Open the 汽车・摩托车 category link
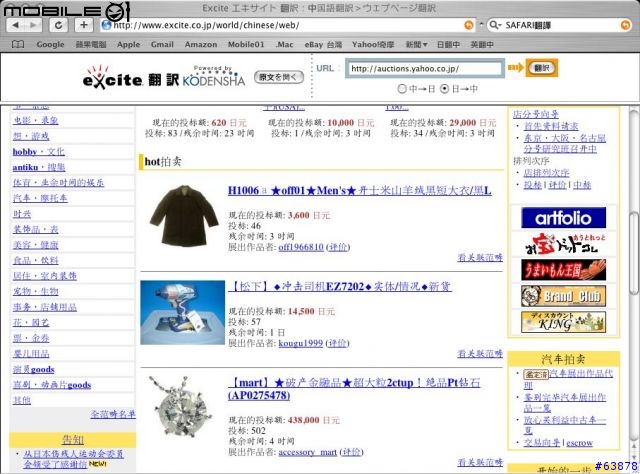This screenshot has width=640, height=474. point(40,198)
